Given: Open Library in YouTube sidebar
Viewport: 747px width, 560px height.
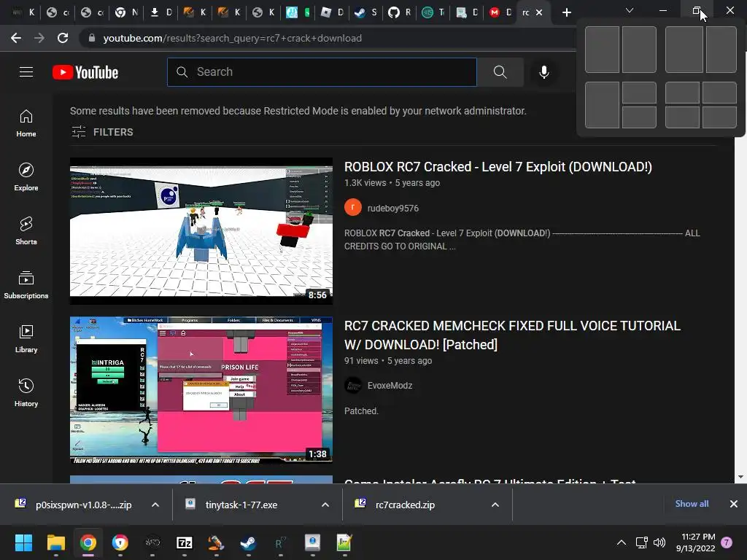Looking at the screenshot, I should [26, 338].
